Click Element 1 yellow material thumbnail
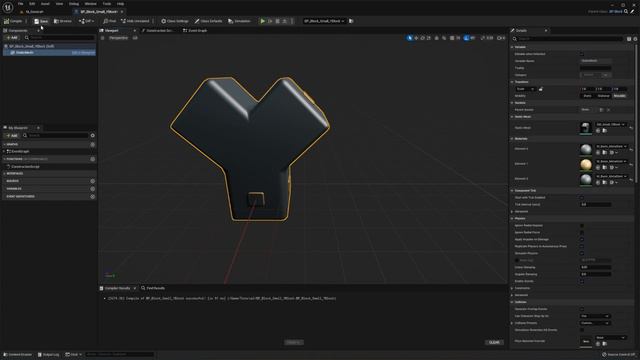Screen dimensions: 640x360 (x=586, y=164)
